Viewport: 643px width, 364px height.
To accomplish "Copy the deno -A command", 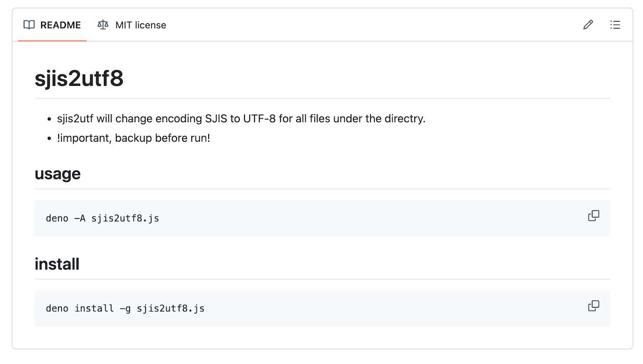I will click(593, 215).
